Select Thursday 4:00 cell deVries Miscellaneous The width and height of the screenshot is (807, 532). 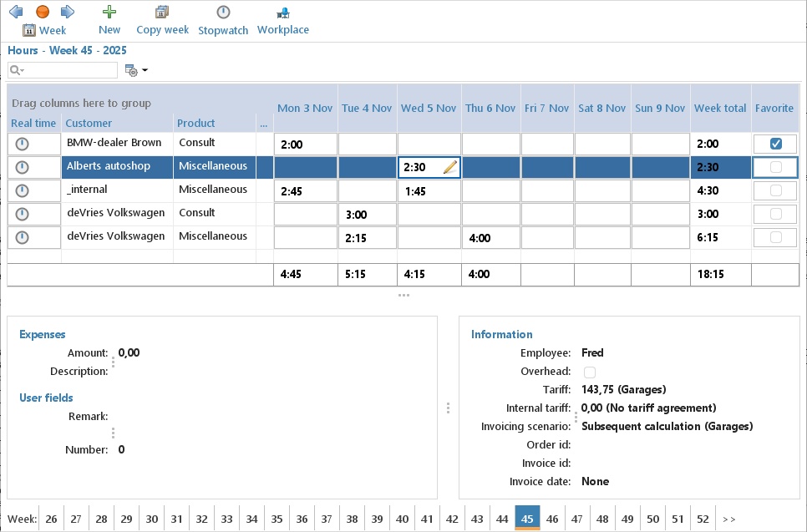pyautogui.click(x=491, y=238)
